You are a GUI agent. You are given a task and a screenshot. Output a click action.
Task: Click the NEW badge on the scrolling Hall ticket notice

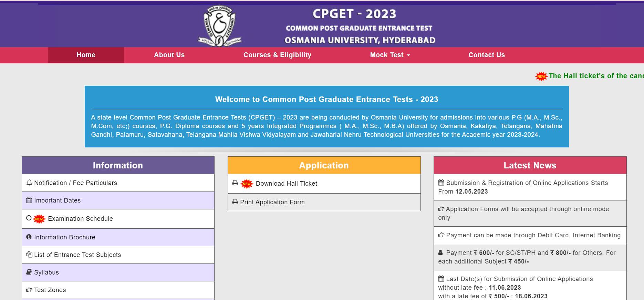point(541,76)
